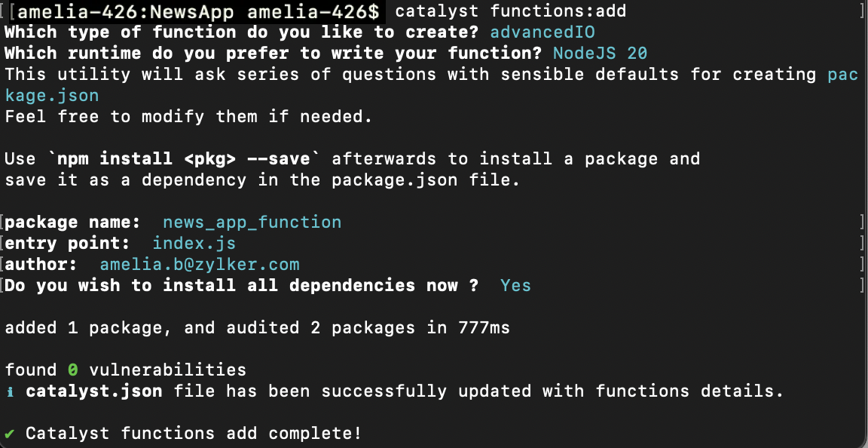This screenshot has height=448, width=868.
Task: Click the 'entry point:' label
Action: click(68, 244)
